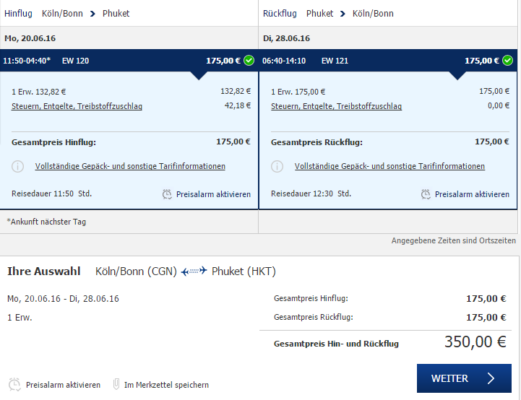Click the alarm clock icon at bottom left
Screen dimensions: 521x400
pos(15,384)
